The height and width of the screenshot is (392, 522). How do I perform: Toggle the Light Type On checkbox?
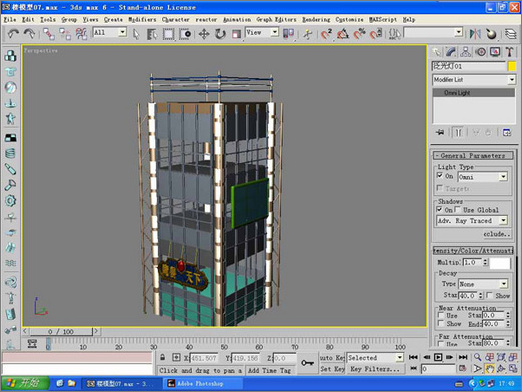point(440,175)
